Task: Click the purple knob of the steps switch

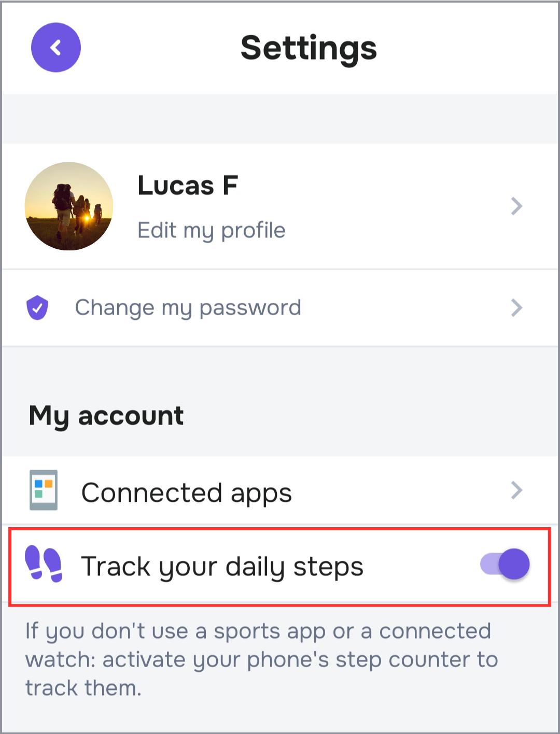Action: tap(514, 564)
